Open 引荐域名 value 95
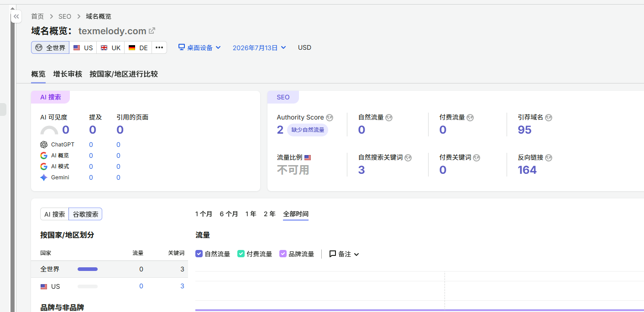This screenshot has width=644, height=312. click(x=525, y=130)
